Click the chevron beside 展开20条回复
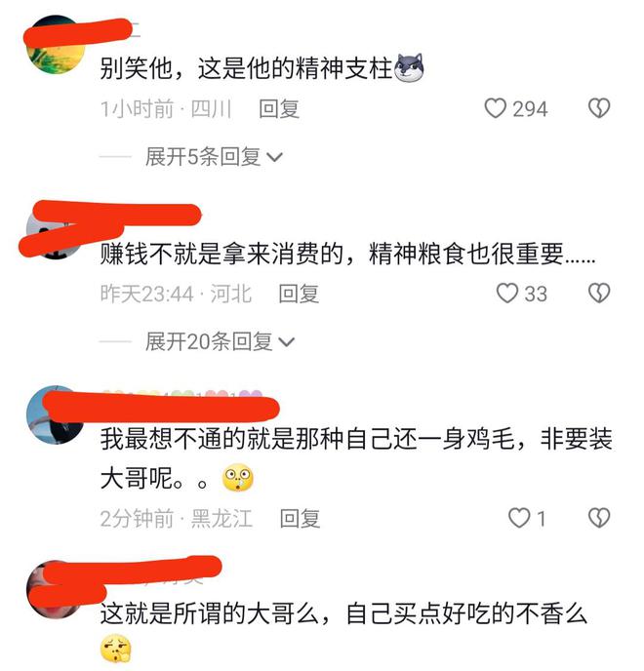This screenshot has width=644, height=671. pyautogui.click(x=287, y=342)
